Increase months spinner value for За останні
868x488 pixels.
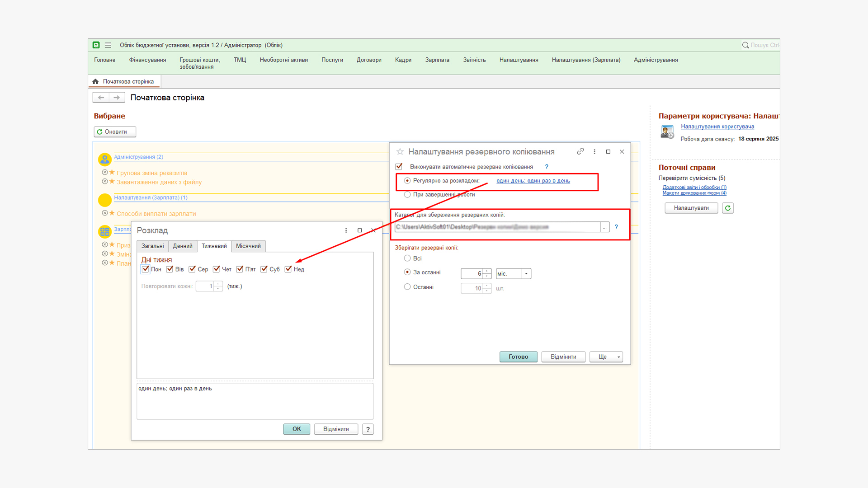click(x=487, y=271)
